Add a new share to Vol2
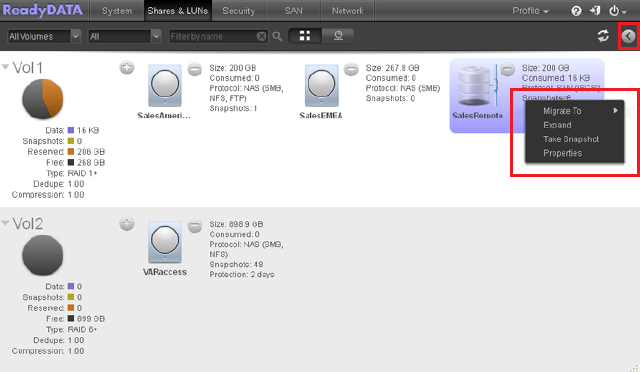The height and width of the screenshot is (372, 640). [x=127, y=223]
